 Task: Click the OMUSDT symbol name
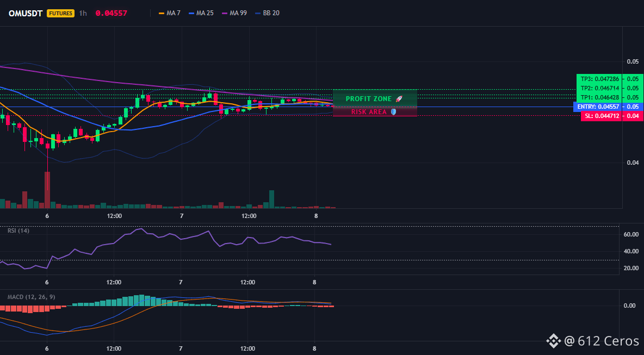(26, 13)
